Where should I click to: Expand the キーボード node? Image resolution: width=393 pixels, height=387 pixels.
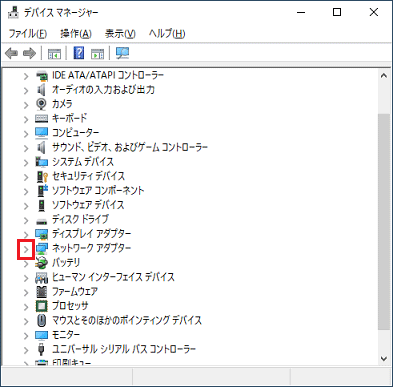tap(26, 119)
